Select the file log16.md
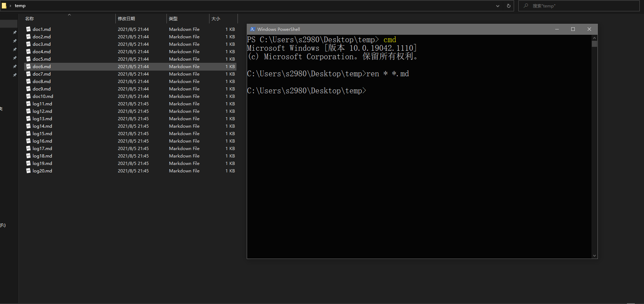Screen dimensions: 644x304 coord(42,141)
